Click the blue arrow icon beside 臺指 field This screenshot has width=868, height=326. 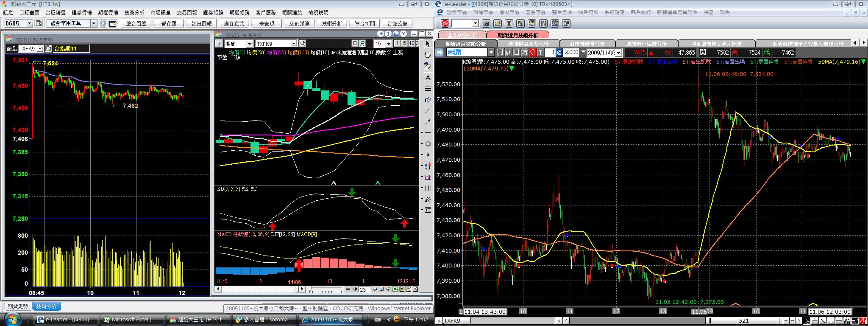click(x=440, y=52)
